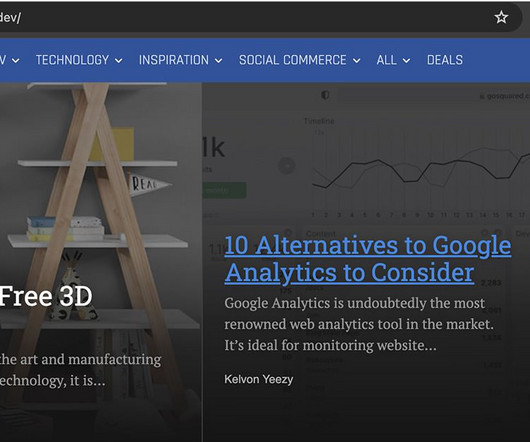The width and height of the screenshot is (530, 442).
Task: Expand the Social Commerce dropdown chevron
Action: pyautogui.click(x=357, y=61)
